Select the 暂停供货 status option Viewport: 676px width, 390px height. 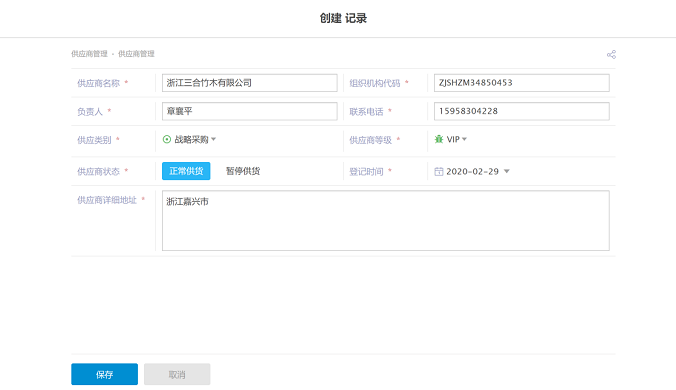[243, 171]
